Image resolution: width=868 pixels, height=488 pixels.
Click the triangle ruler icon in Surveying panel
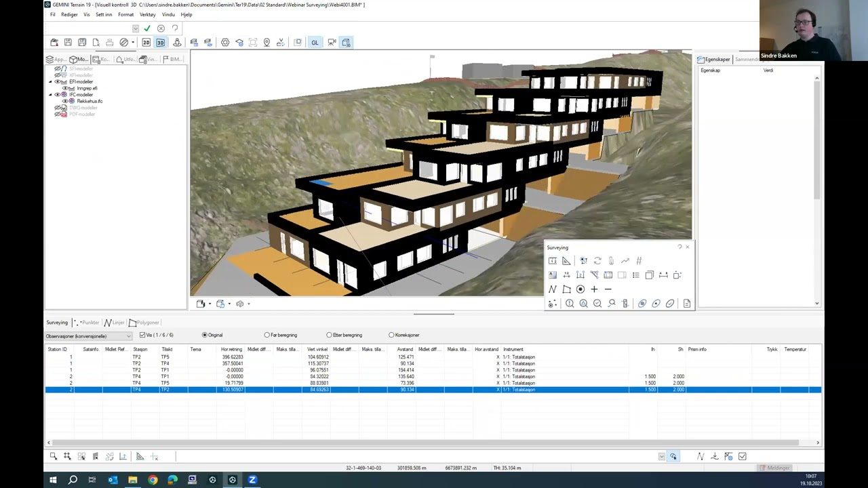(566, 261)
